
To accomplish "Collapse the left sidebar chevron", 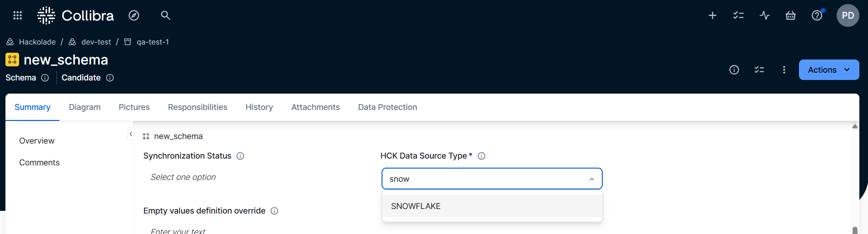I will click(131, 134).
